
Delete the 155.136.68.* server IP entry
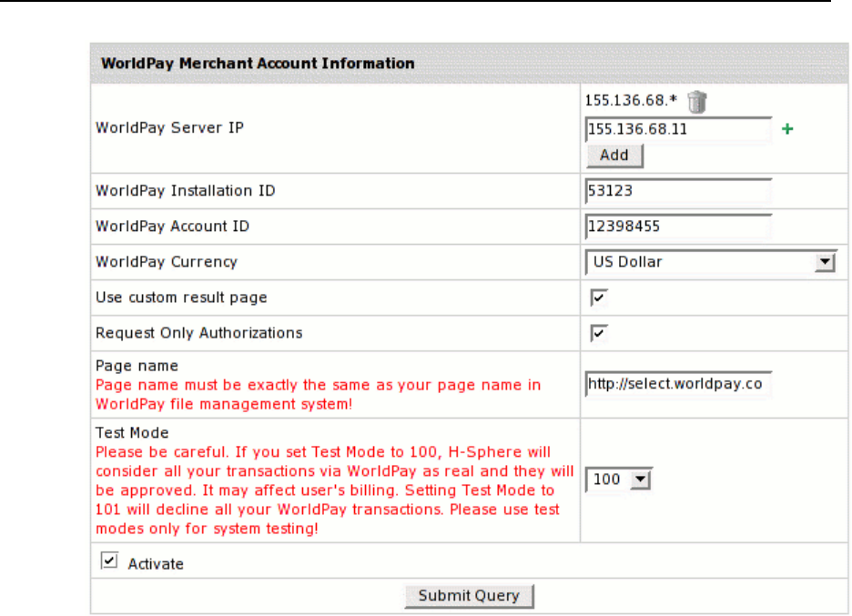(x=696, y=102)
